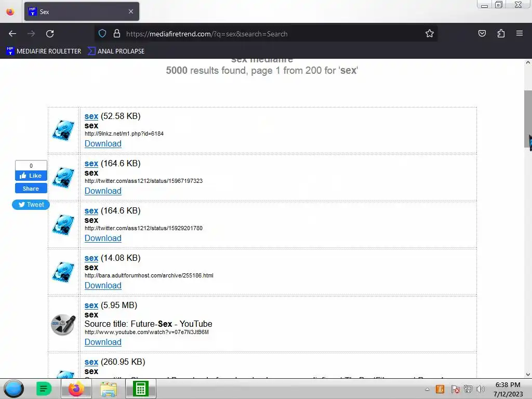The height and width of the screenshot is (399, 532).
Task: Click the Twitter Tweet button
Action: (x=31, y=205)
